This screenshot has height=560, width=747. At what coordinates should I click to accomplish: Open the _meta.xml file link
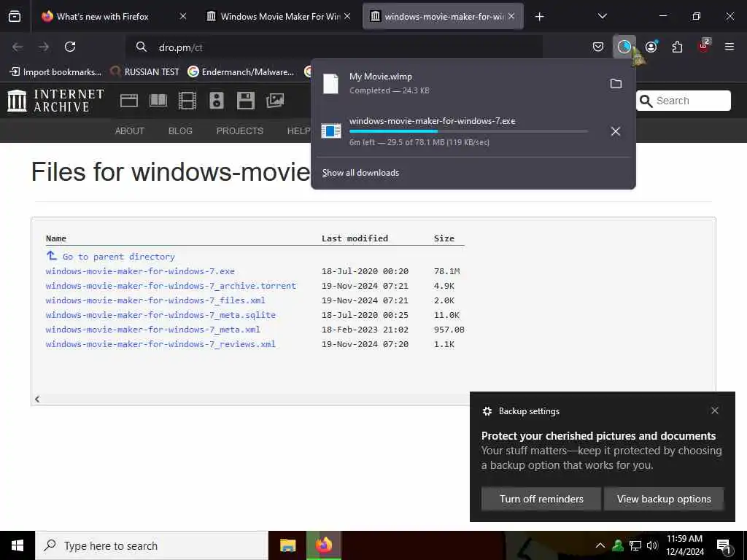(153, 330)
